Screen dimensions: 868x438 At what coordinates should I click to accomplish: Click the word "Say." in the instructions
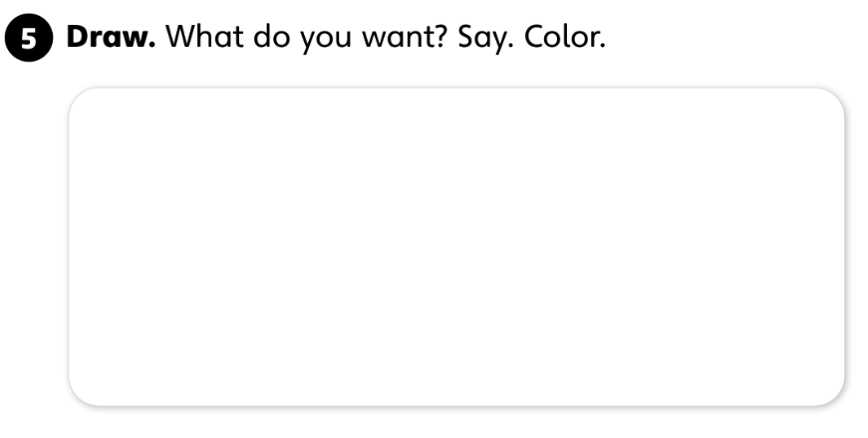(482, 37)
